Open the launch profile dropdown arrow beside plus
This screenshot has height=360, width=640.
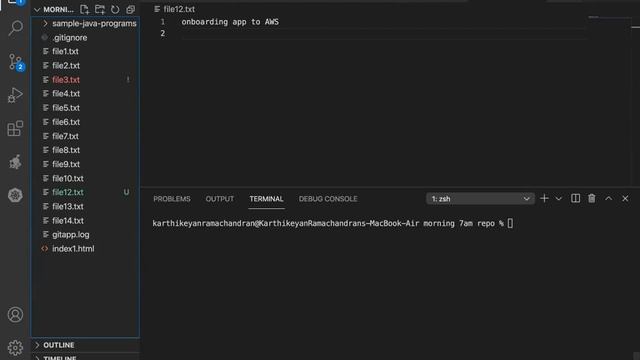click(559, 199)
